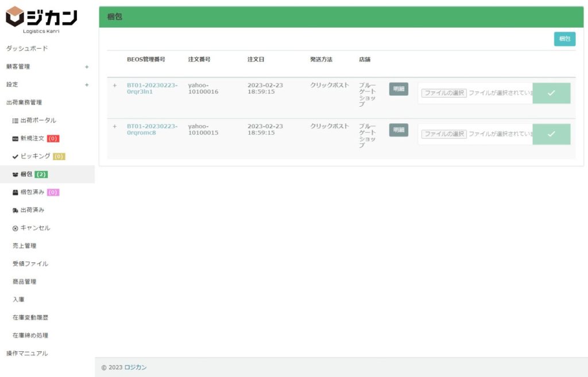Viewport: 588px width, 377px height.
Task: Open 出荷ポータル list icon in sidebar
Action: [x=16, y=121]
